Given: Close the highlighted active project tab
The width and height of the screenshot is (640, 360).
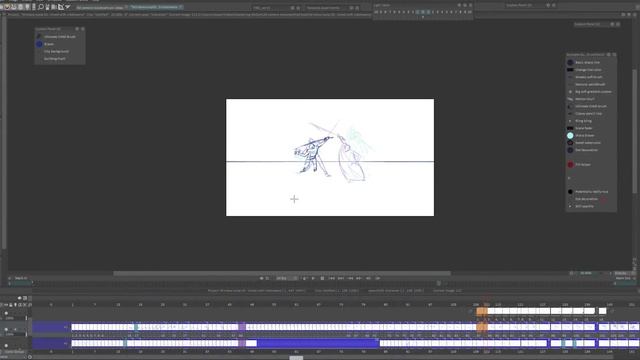Looking at the screenshot, I should 181,7.
